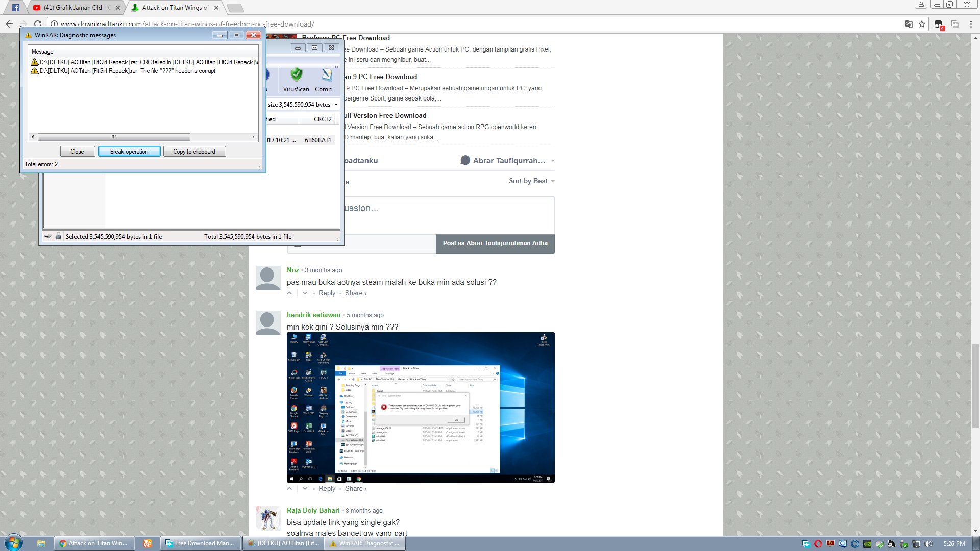Upvote hendrik setiawan's comment
The width and height of the screenshot is (980, 551).
tap(289, 488)
